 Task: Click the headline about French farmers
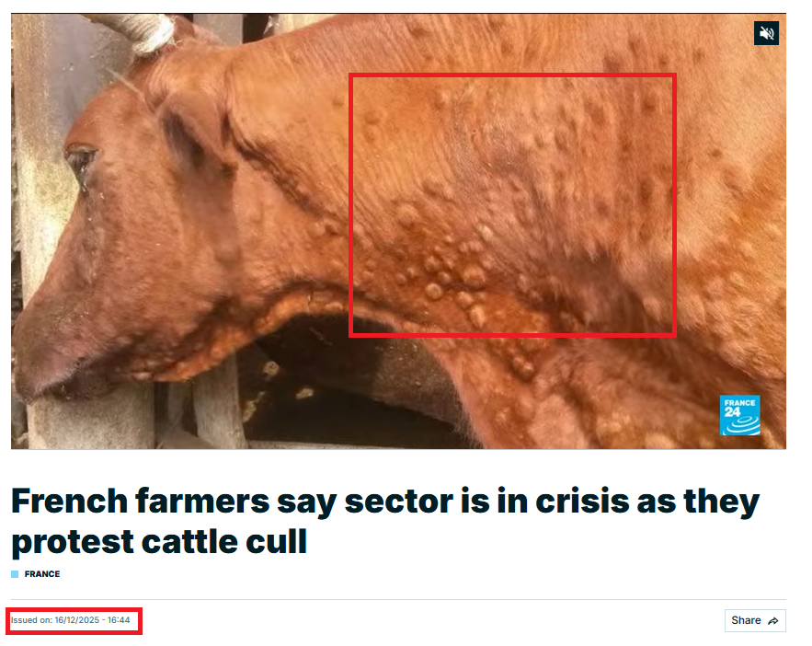tap(385, 522)
